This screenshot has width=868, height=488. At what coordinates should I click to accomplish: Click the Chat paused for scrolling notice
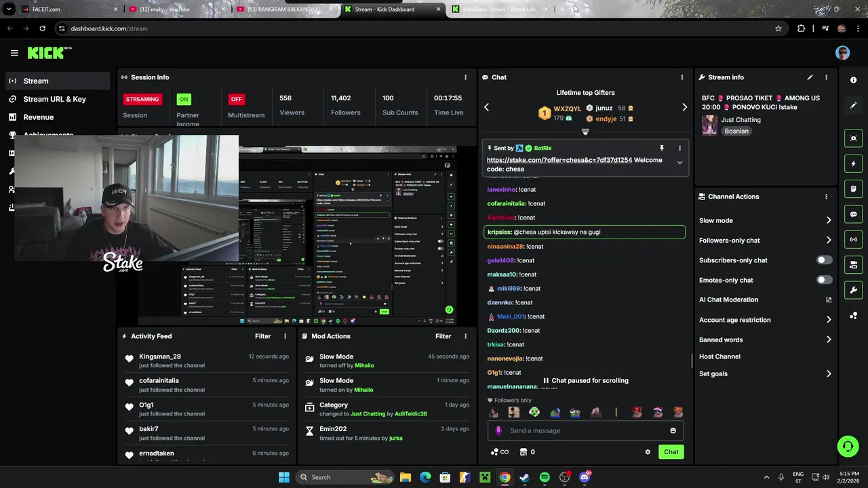click(x=586, y=381)
